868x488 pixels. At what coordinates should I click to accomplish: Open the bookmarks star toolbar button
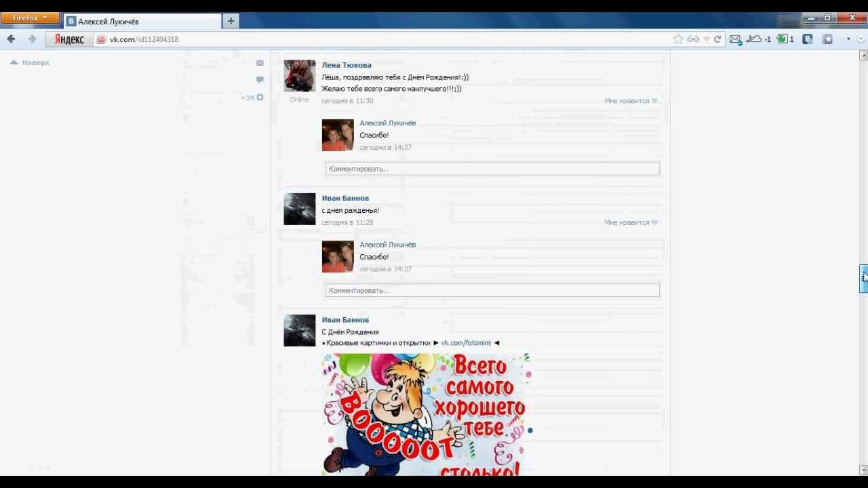coord(827,39)
